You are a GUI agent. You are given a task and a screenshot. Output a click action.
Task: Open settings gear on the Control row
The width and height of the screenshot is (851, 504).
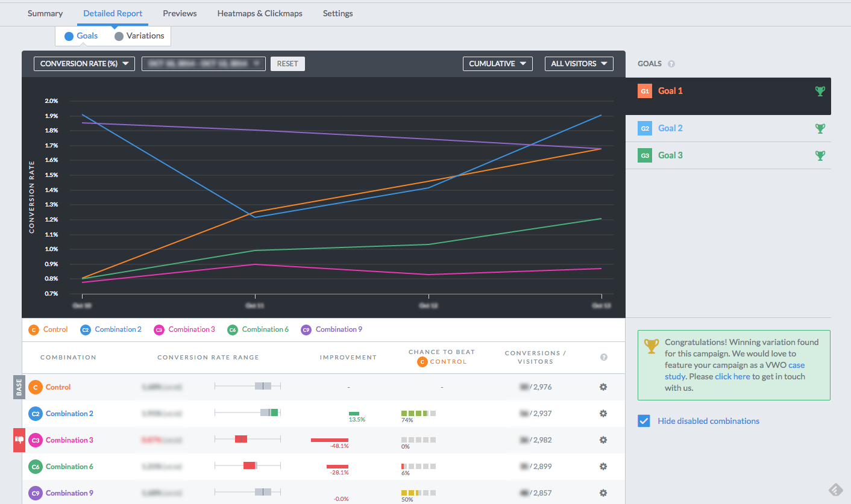603,387
